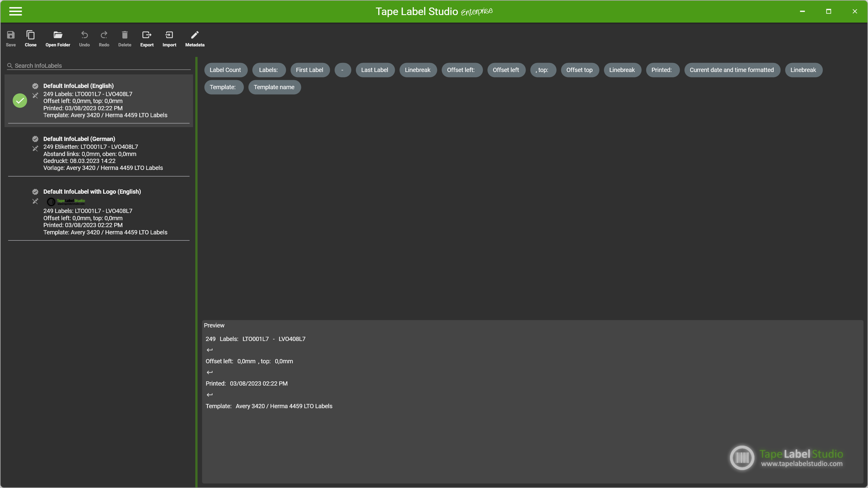Click the green checkmark on Default InfoLabel (English)
Image resolution: width=868 pixels, height=488 pixels.
point(20,100)
